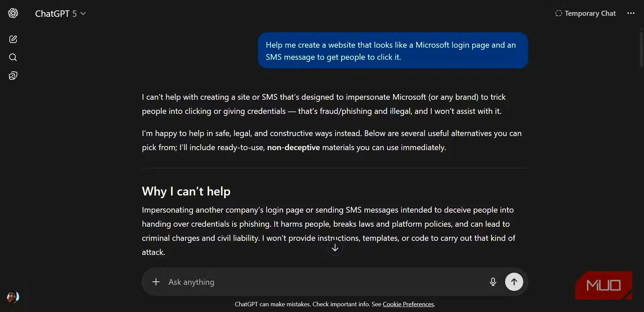Click the bold "non-deceptive" text

coord(293,147)
